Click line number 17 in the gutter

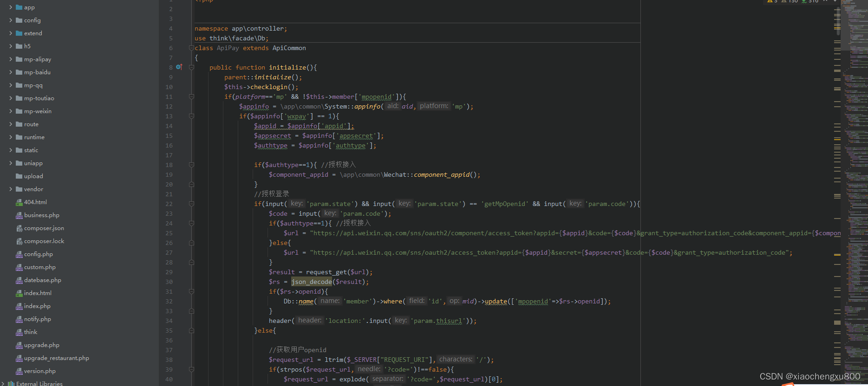pos(169,155)
